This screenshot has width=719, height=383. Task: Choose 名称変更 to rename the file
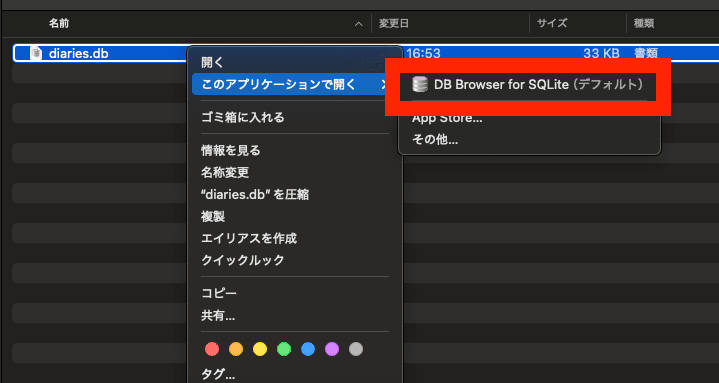(x=225, y=172)
